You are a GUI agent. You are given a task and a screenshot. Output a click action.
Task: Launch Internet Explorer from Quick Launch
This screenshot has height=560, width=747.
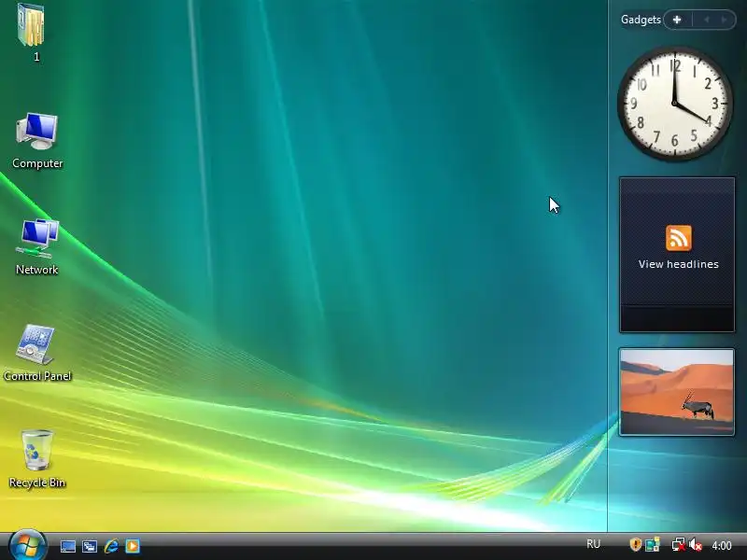(x=111, y=546)
